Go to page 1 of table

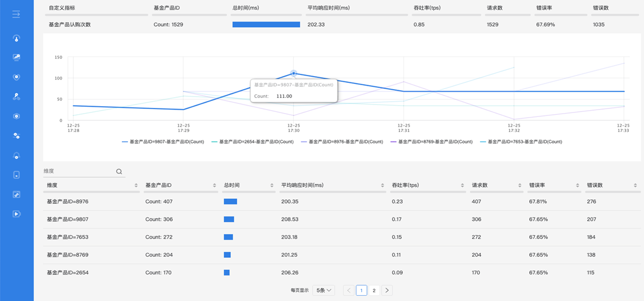[361, 290]
